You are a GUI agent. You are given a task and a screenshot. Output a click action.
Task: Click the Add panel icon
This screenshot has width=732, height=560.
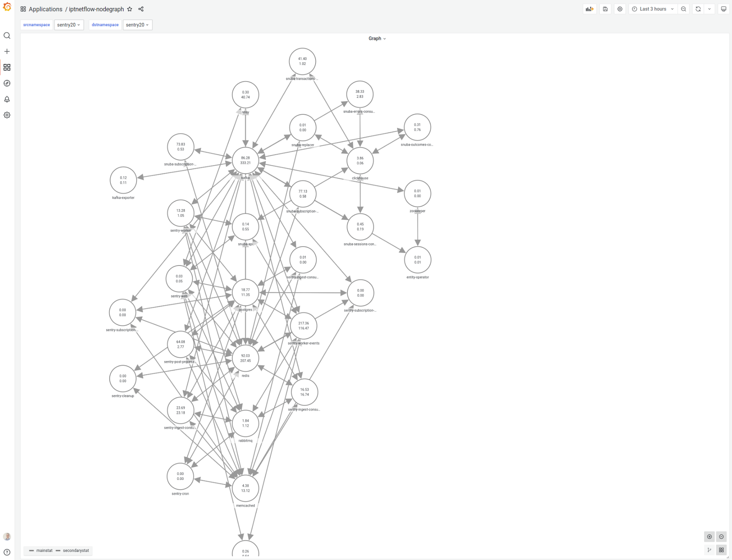coord(589,9)
